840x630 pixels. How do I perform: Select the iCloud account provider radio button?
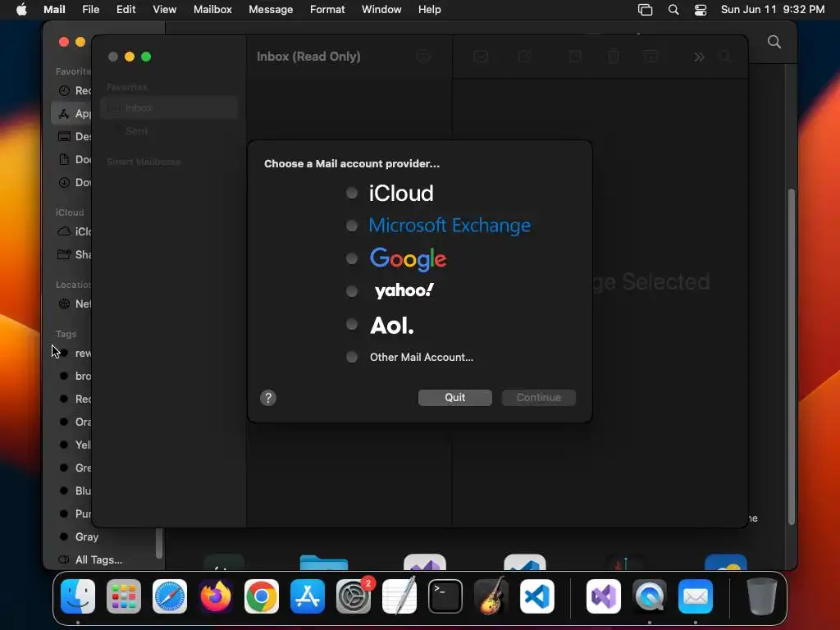click(351, 193)
